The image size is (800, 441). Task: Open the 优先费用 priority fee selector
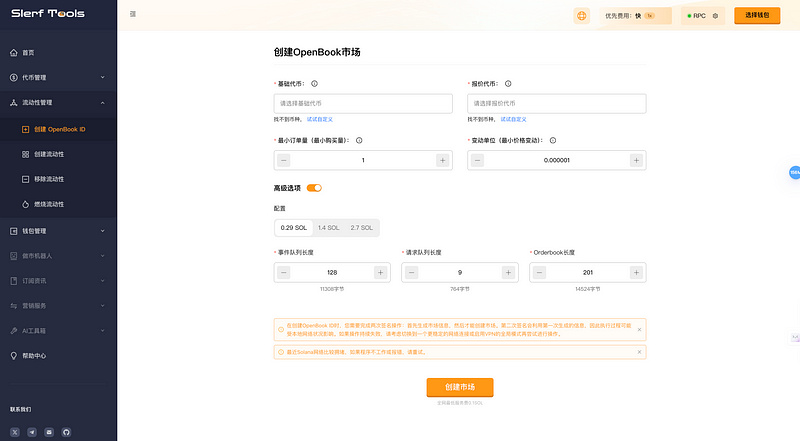click(636, 16)
